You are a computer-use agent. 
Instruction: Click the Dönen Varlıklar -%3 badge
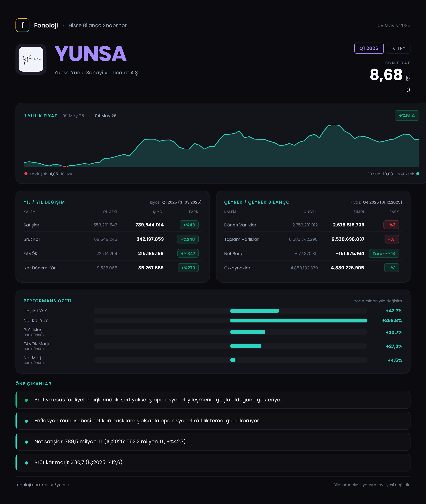pos(391,225)
